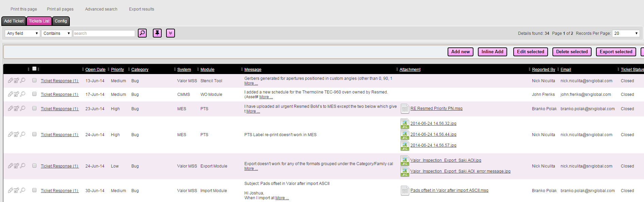Click pencil edit icon for 13-Jun-14 ticket
The width and height of the screenshot is (644, 202).
tap(11, 81)
